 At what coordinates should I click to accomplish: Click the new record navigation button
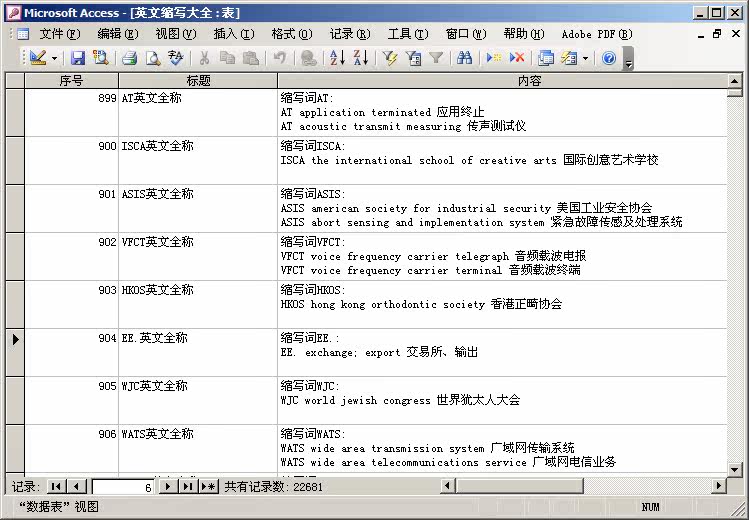pyautogui.click(x=208, y=487)
